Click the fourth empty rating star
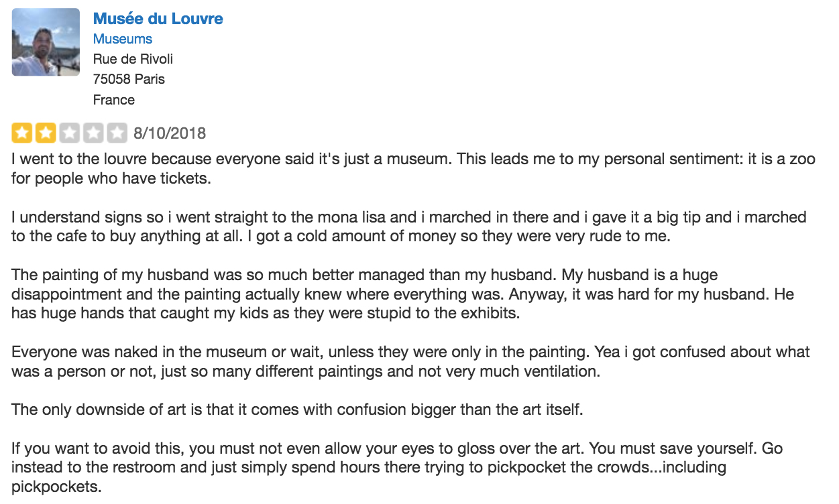Screen dimensions: 839x504 (x=94, y=133)
